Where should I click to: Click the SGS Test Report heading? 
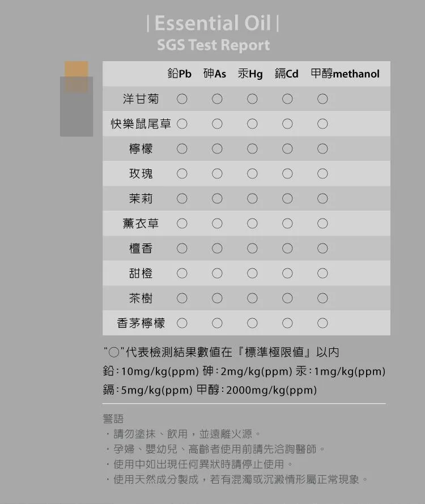pyautogui.click(x=213, y=45)
